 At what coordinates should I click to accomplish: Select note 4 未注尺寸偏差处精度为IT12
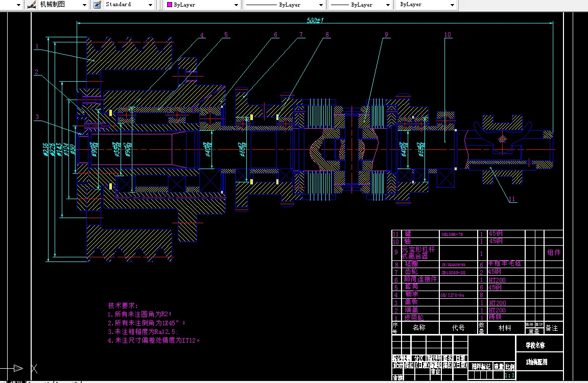click(x=154, y=340)
